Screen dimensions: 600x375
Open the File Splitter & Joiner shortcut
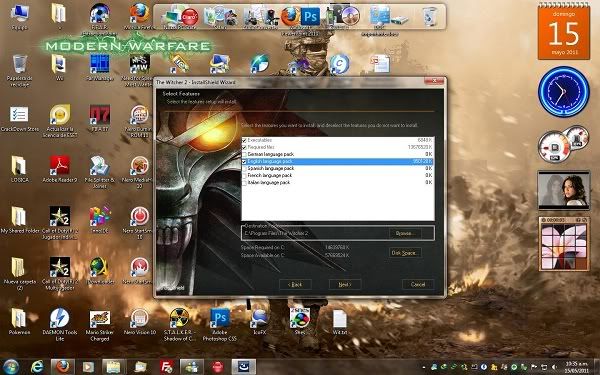pos(100,172)
